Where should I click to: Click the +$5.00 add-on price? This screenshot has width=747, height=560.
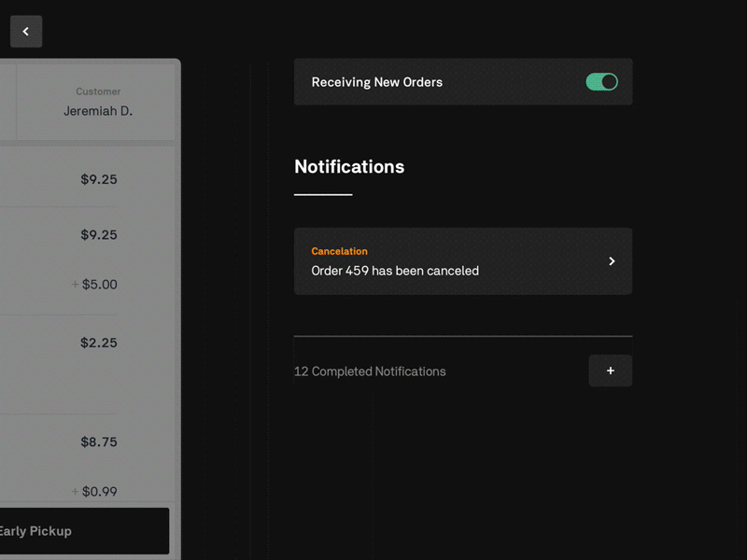click(x=95, y=285)
